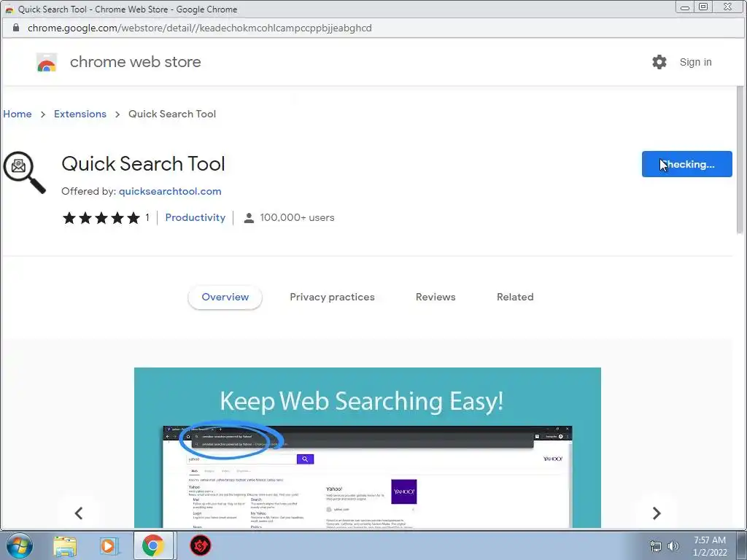Click the Chrome Web Store rainbow logo
The width and height of the screenshot is (747, 560).
(x=47, y=63)
